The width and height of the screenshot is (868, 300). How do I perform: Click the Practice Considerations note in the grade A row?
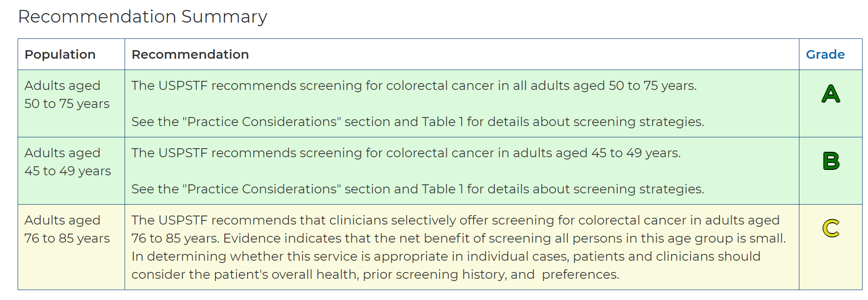pyautogui.click(x=418, y=122)
